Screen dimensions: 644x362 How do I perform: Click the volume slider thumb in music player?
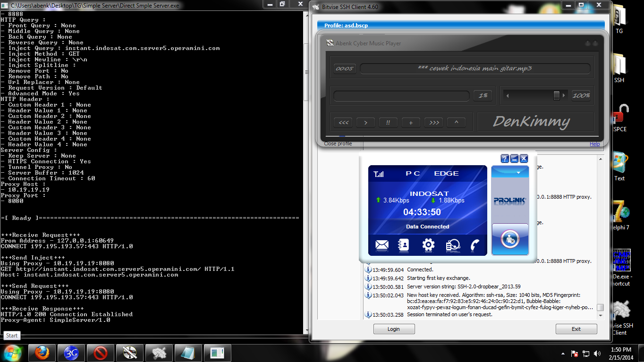557,95
